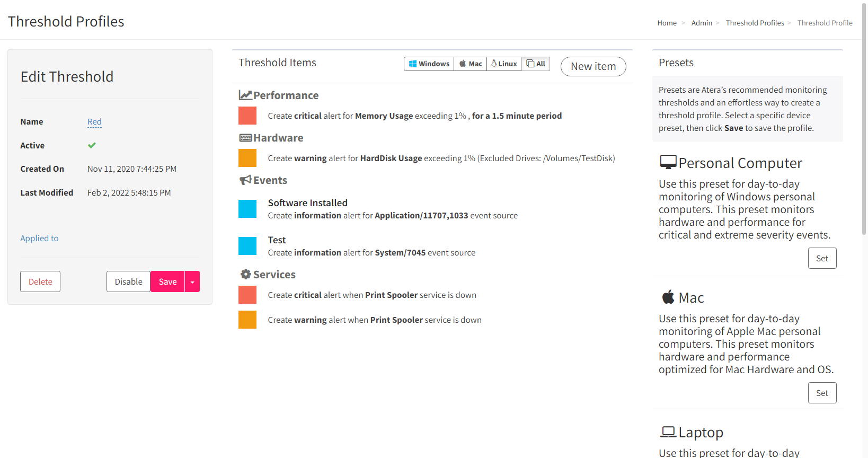Click the copy icon in All filter
This screenshot has height=458, width=868.
click(530, 64)
